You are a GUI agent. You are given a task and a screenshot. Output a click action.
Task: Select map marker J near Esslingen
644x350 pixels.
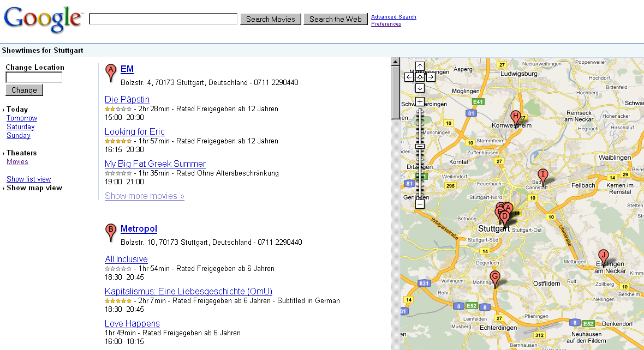(603, 255)
